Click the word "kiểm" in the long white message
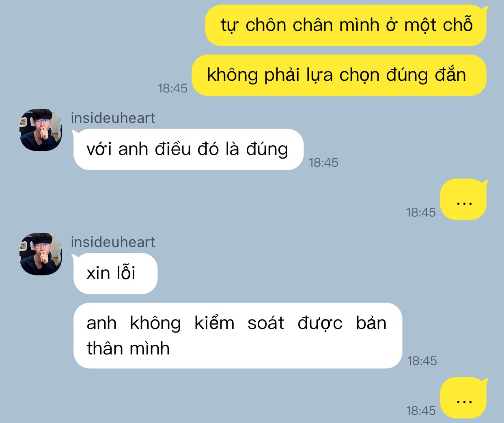 214,323
